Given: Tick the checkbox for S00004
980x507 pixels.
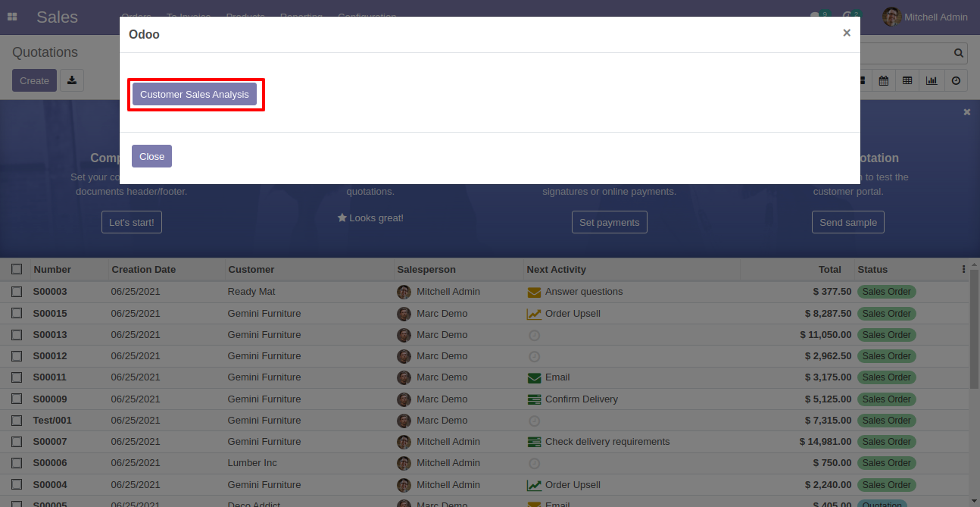Looking at the screenshot, I should click(17, 485).
